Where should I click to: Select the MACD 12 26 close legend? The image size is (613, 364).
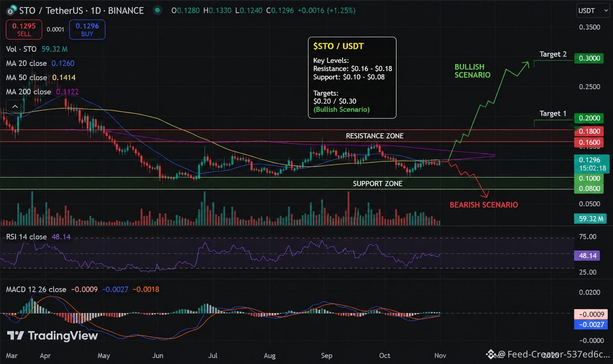coord(83,289)
